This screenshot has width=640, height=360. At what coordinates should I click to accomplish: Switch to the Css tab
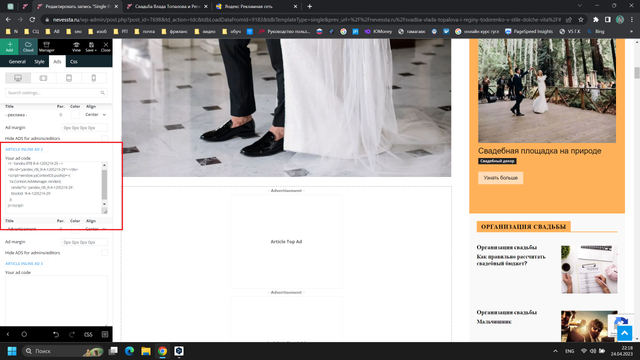pos(73,62)
